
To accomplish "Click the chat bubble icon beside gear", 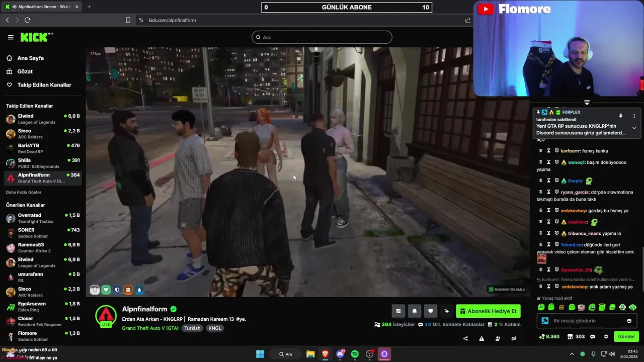I will tap(593, 337).
